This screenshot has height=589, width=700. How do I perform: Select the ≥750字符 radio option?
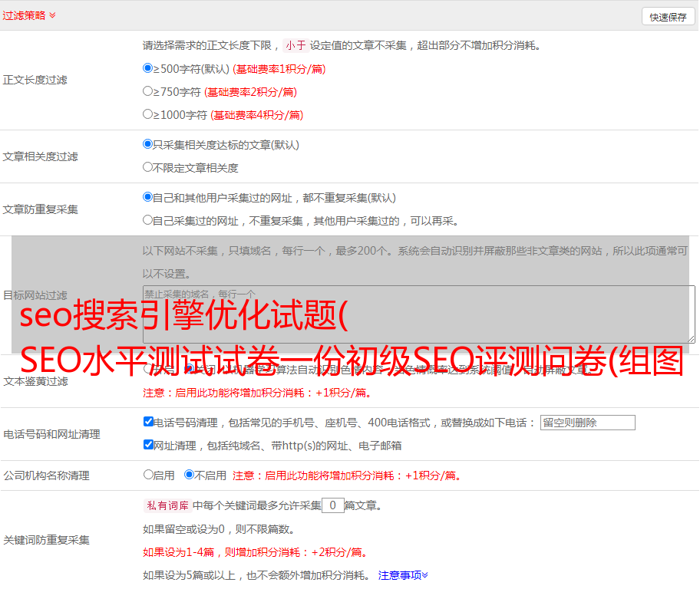coord(147,91)
